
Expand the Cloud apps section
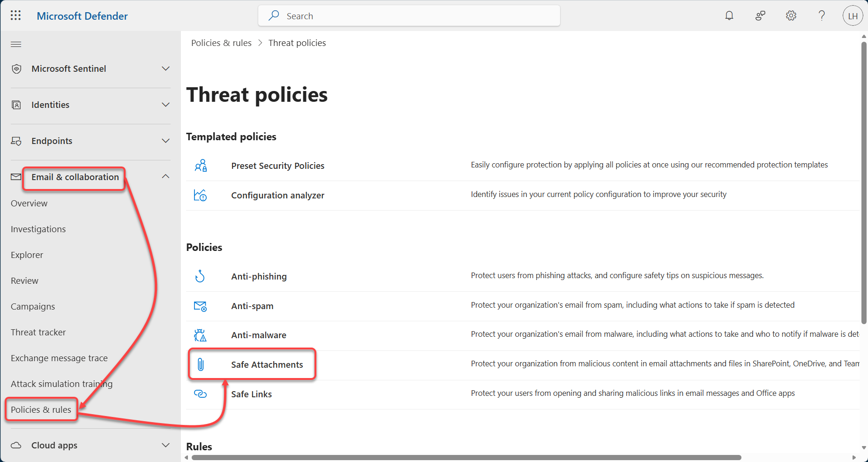coord(165,445)
